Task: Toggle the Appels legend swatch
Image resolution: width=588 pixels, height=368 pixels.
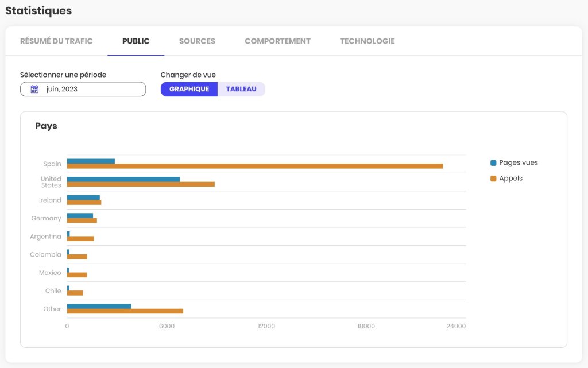Action: 493,179
